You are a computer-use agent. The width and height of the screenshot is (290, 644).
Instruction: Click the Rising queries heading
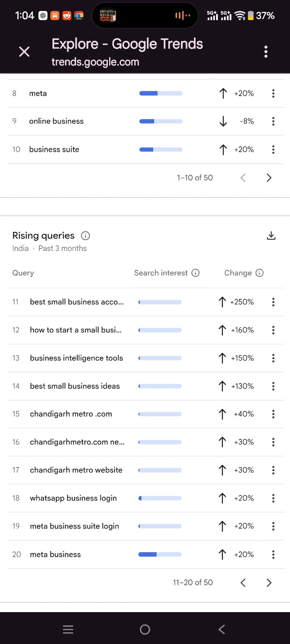click(x=43, y=236)
